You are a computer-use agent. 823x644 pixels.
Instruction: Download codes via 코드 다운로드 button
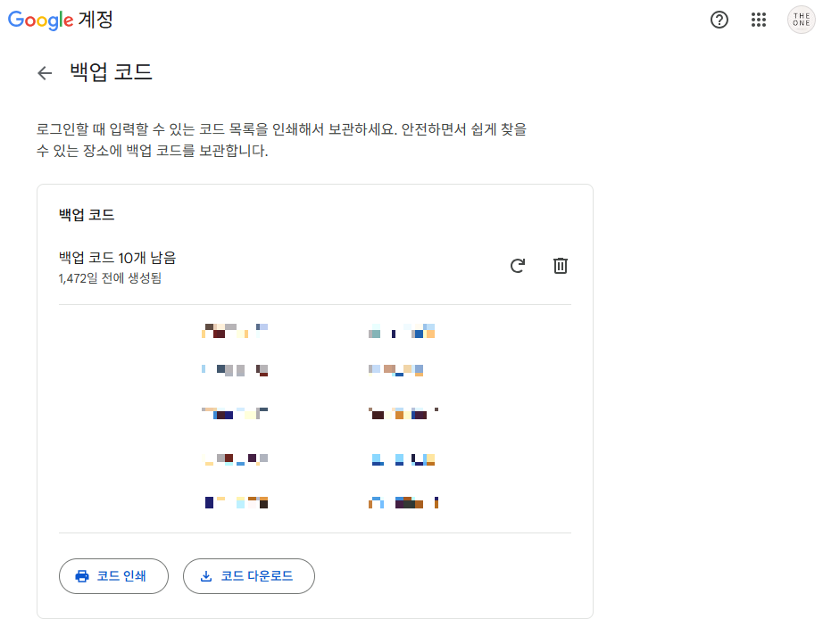(x=248, y=576)
